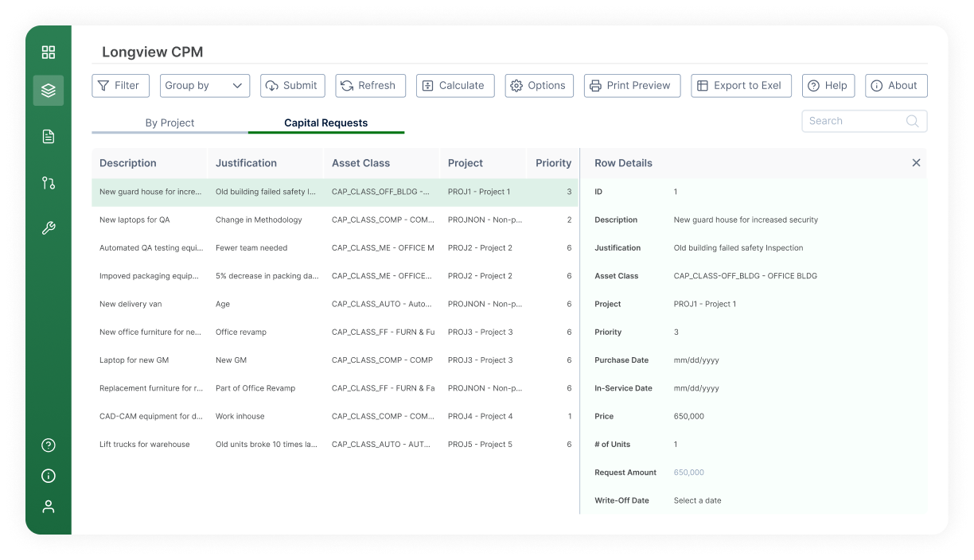The image size is (974, 560).
Task: Open the user profile icon in sidebar
Action: pyautogui.click(x=49, y=507)
